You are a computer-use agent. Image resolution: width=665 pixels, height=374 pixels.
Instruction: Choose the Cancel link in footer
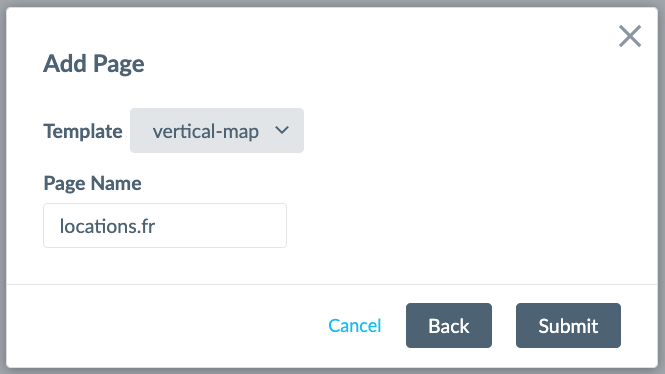coord(355,326)
